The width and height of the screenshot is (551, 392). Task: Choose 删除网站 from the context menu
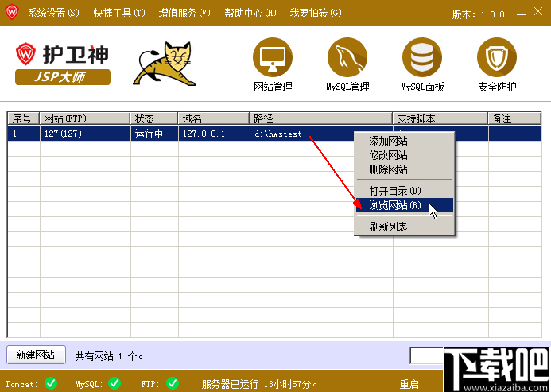click(405, 170)
